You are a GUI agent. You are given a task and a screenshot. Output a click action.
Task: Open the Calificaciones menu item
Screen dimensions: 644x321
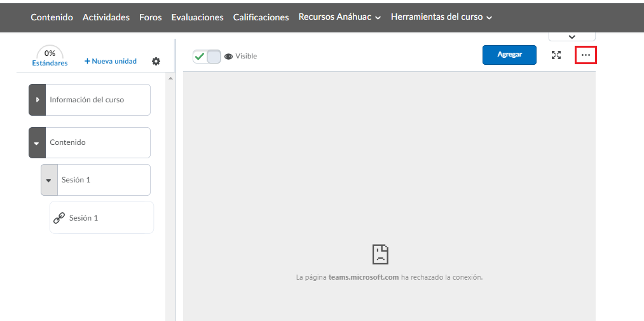[261, 17]
